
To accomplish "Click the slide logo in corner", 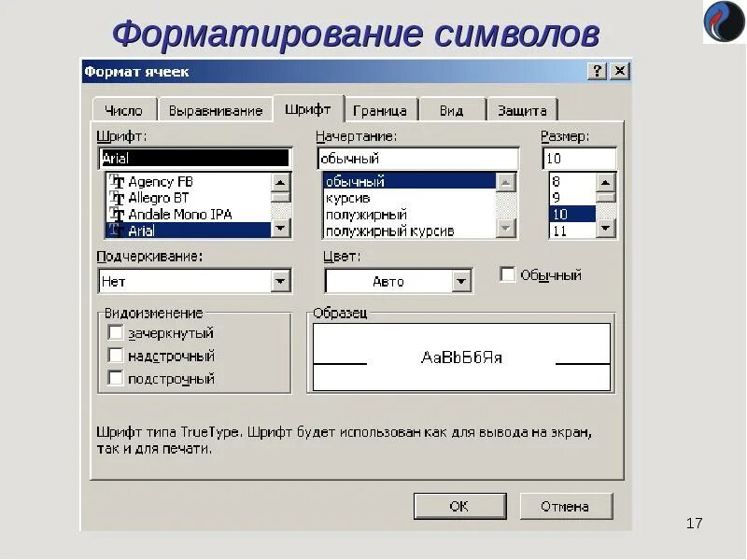I will click(724, 21).
